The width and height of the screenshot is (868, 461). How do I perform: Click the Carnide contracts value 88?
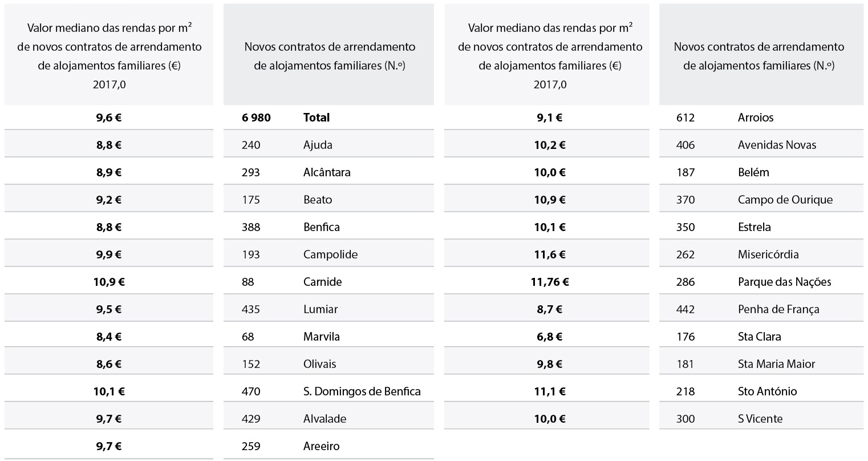click(x=248, y=282)
